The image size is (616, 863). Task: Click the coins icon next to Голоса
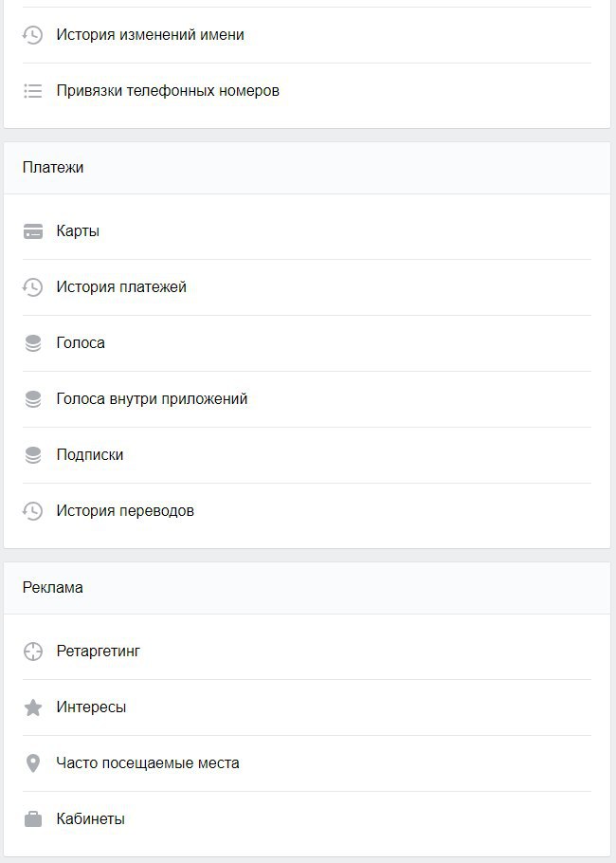(33, 343)
